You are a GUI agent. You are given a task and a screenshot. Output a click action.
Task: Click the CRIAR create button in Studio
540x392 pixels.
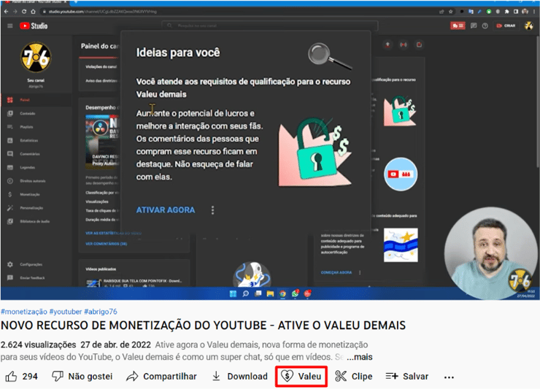coord(506,26)
